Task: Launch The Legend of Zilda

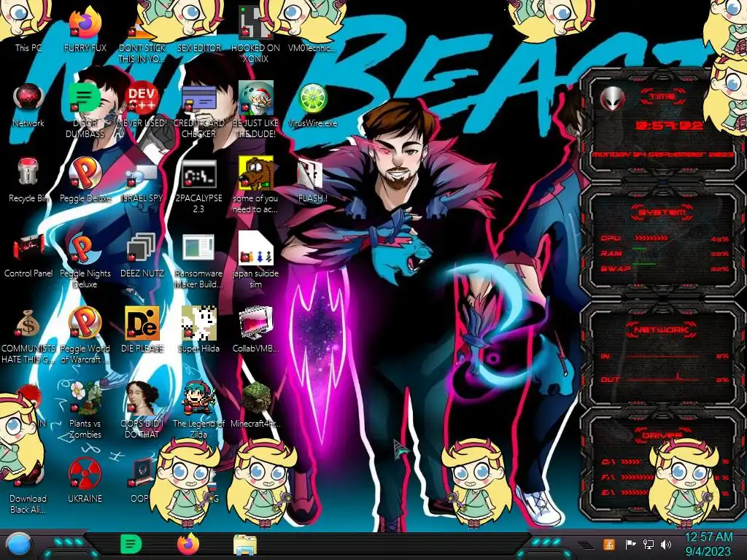Action: (198, 410)
